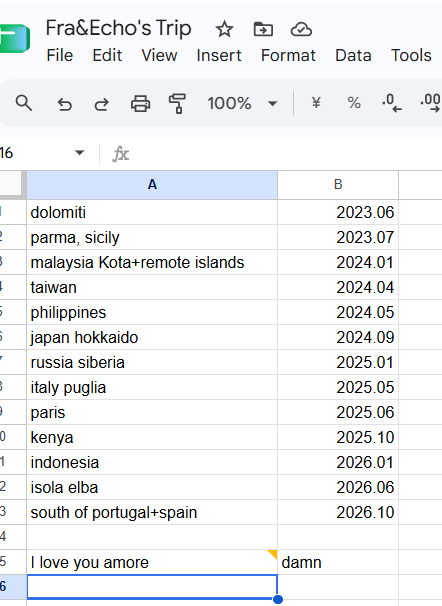
Task: Select the 'I love you amore' cell
Action: point(152,562)
